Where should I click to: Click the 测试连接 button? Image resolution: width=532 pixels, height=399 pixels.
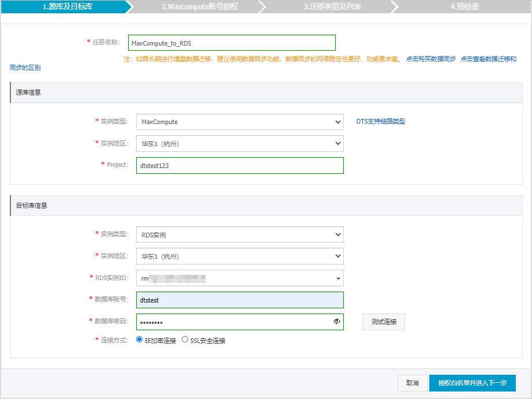384,322
